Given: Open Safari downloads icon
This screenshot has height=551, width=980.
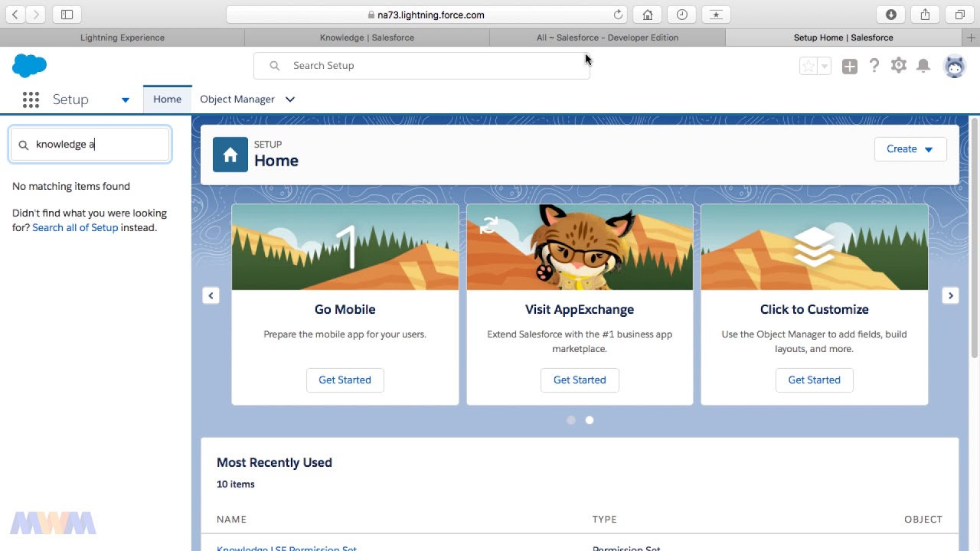Looking at the screenshot, I should [x=891, y=15].
